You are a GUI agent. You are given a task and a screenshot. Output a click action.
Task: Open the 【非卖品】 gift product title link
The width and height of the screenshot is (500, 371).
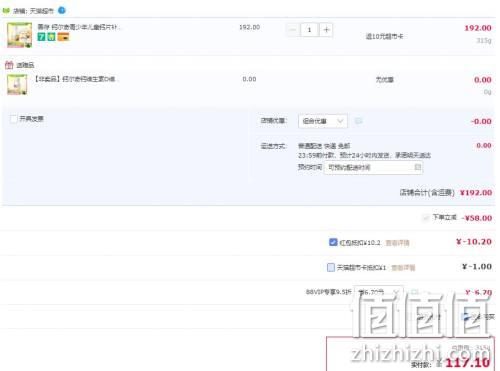coord(76,79)
